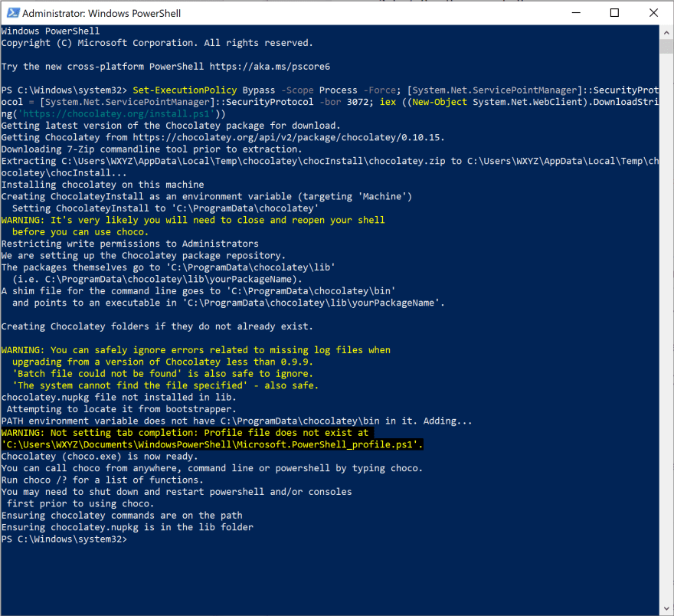Open the PowerShell window system menu icon
The image size is (674, 616).
(x=13, y=13)
